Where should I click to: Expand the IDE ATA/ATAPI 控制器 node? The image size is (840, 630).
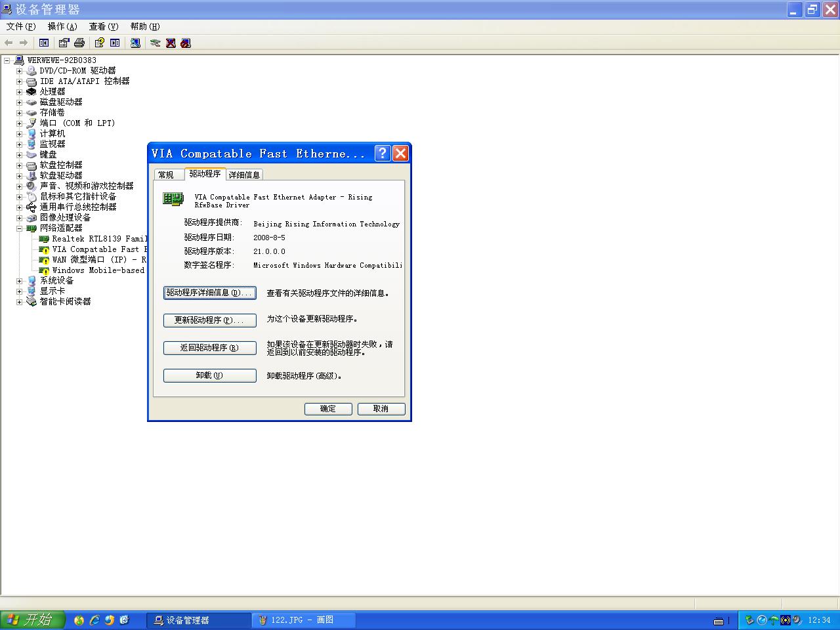pyautogui.click(x=19, y=81)
